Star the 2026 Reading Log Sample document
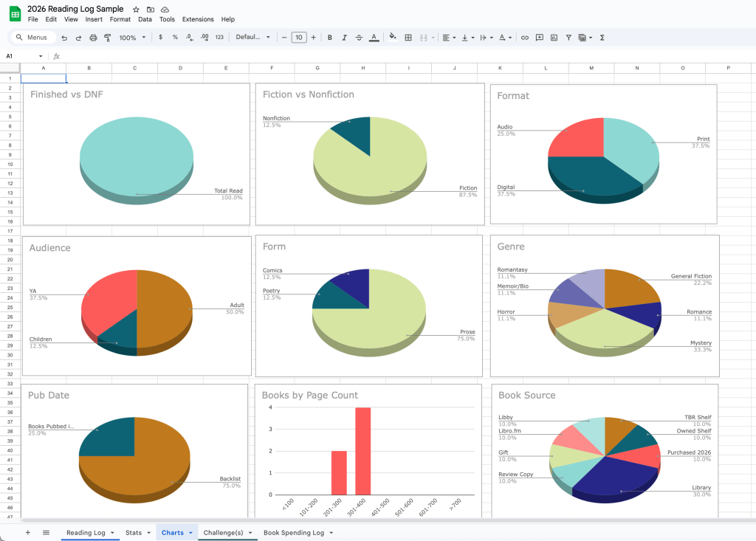 [136, 9]
